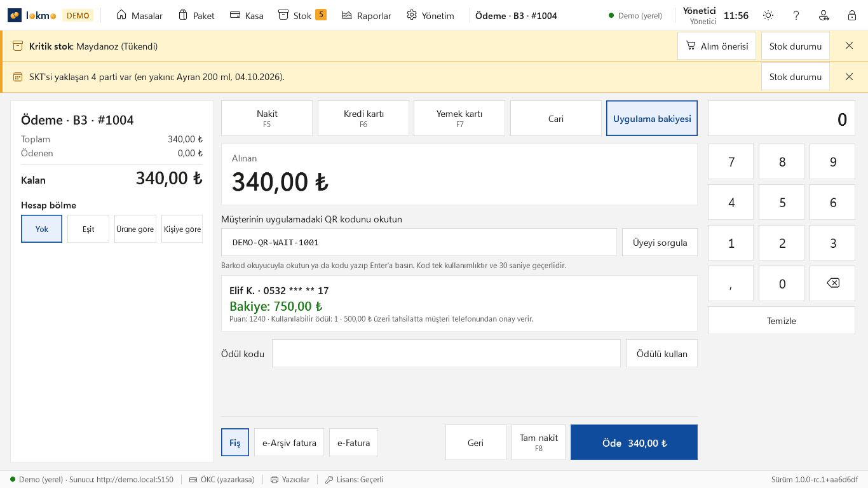
Task: Click the backspace key on the numpad
Action: point(832,283)
